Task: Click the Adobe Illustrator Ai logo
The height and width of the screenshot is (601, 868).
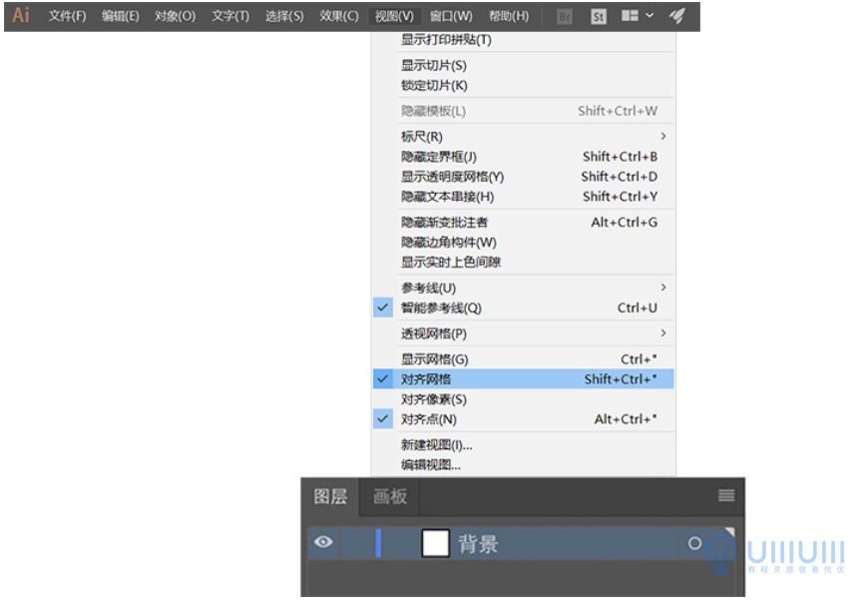Action: [x=21, y=16]
